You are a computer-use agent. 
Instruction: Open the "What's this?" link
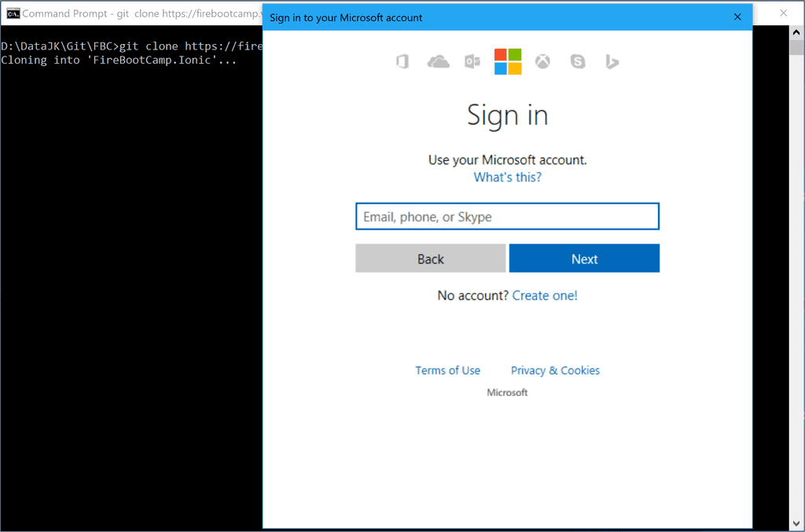click(507, 177)
